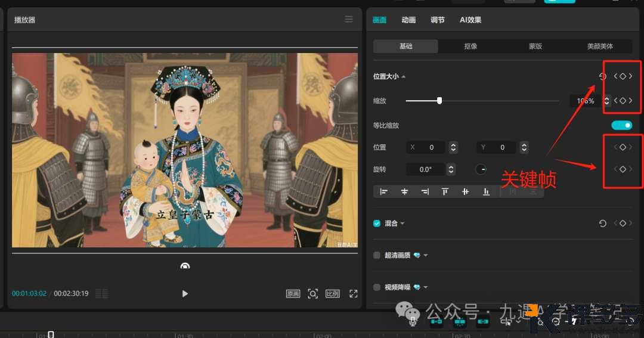
Task: Click the current timecode 00:01:03:02
Action: (x=29, y=293)
